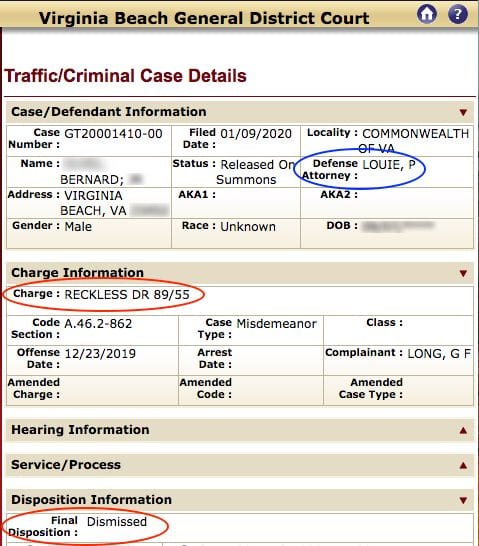Collapse Disposition Information section arrow
479x546 pixels.
tap(463, 500)
